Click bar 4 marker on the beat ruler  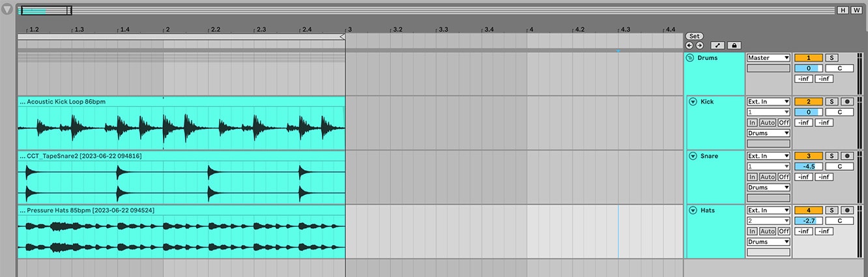coord(530,29)
